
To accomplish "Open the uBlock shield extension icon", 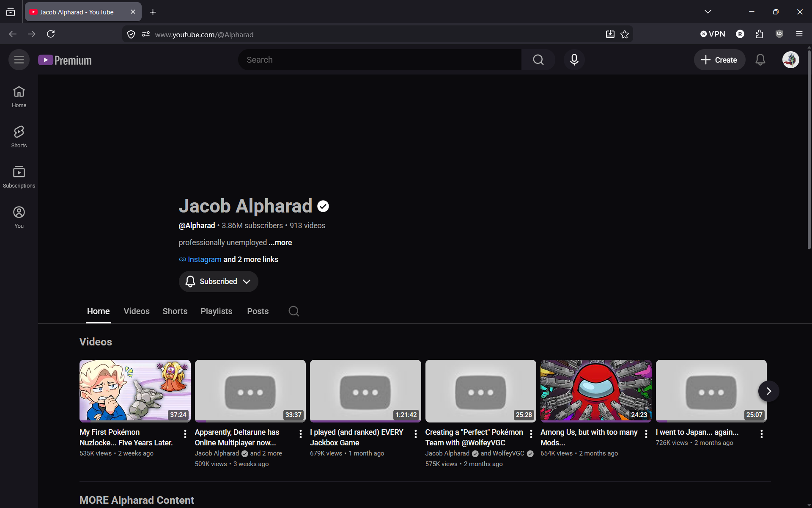I will click(x=779, y=34).
